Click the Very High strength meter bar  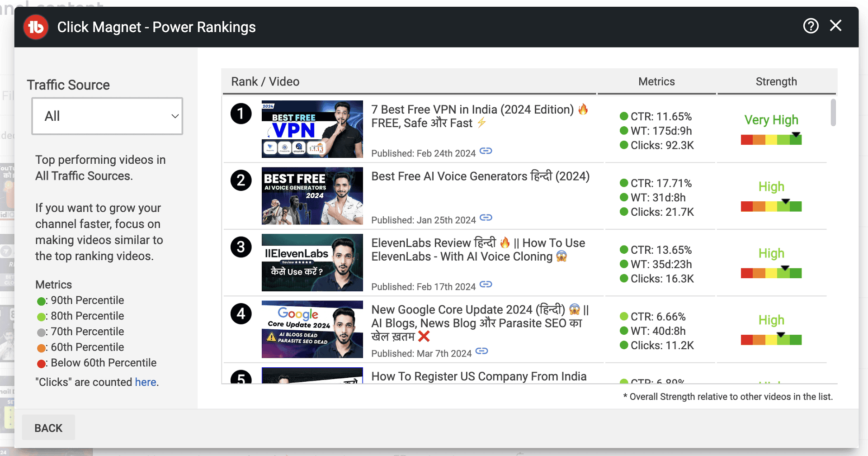tap(771, 140)
